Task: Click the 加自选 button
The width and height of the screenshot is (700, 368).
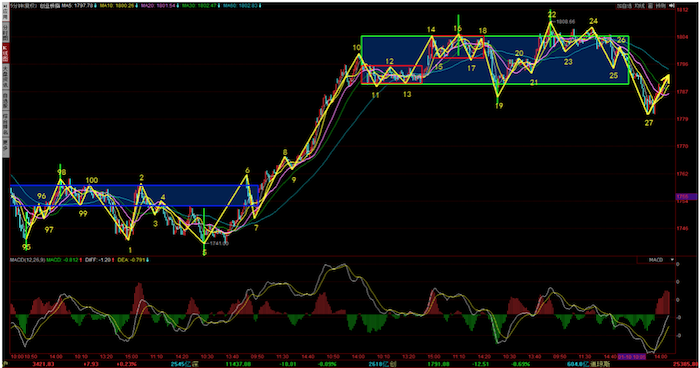Action: [x=624, y=6]
